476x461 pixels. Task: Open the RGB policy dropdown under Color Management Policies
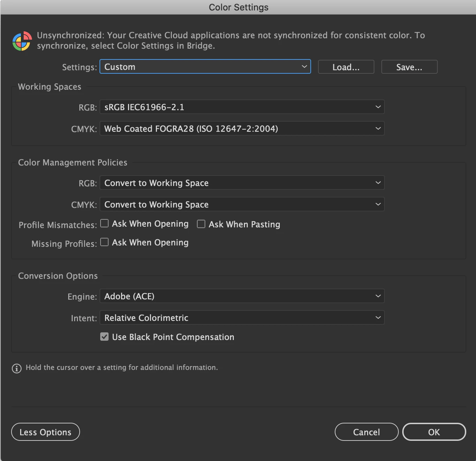point(242,183)
